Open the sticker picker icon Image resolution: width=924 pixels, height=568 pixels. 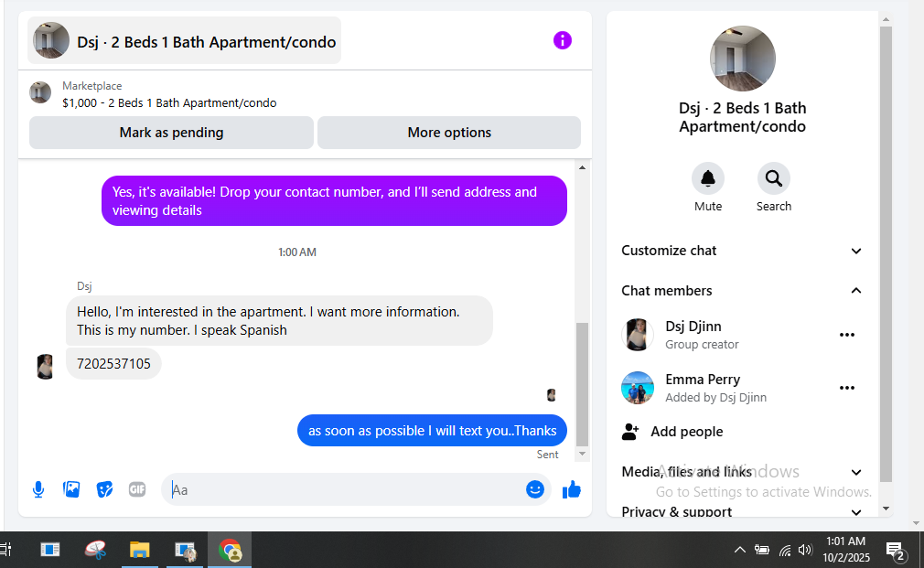point(104,489)
